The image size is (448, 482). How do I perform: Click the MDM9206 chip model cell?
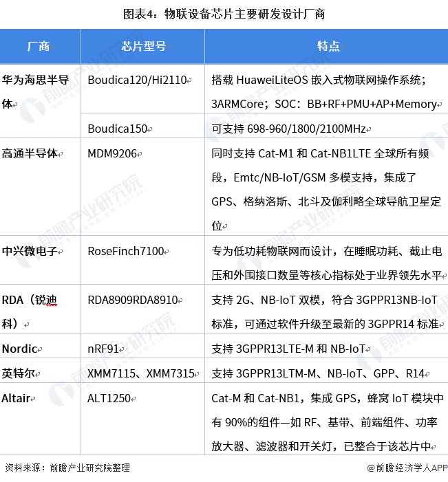[x=142, y=186]
